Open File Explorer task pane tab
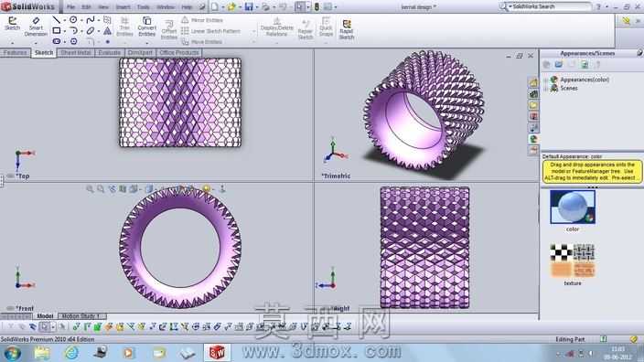The height and width of the screenshot is (362, 644). coord(533,105)
